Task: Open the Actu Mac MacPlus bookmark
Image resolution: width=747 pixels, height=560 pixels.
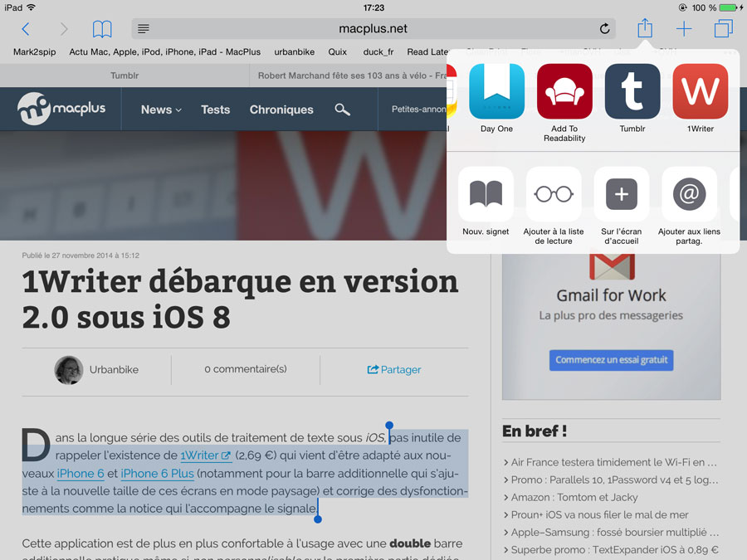Action: pyautogui.click(x=165, y=52)
